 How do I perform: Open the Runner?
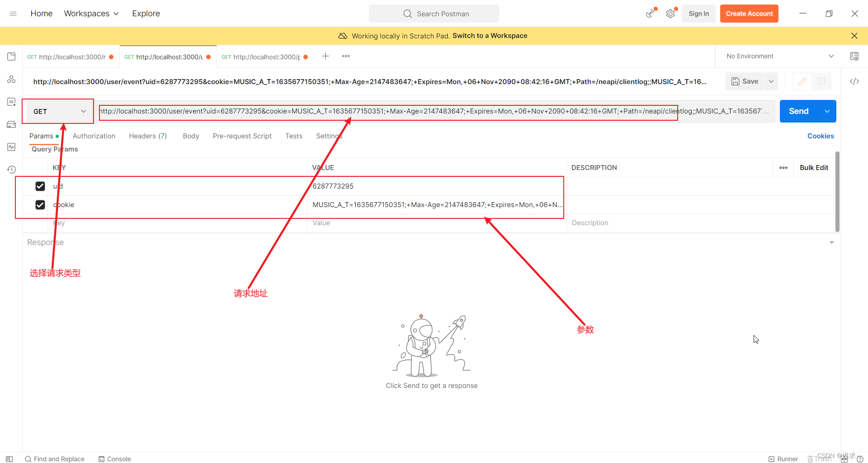coord(783,459)
